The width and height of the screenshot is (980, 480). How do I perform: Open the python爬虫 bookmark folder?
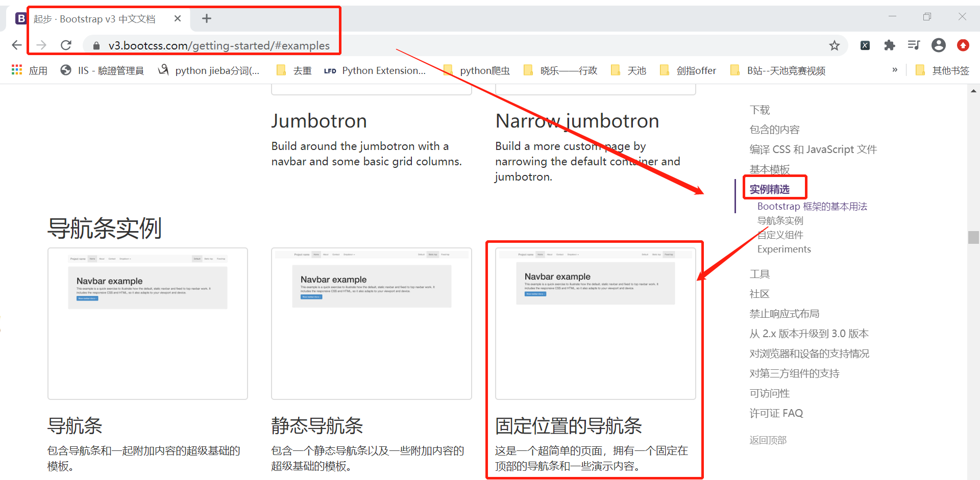click(x=477, y=70)
